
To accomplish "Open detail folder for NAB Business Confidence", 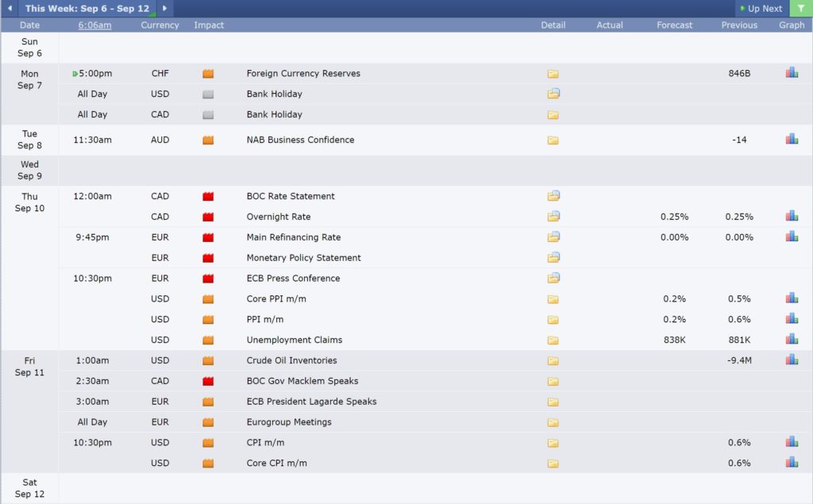I will tap(553, 140).
